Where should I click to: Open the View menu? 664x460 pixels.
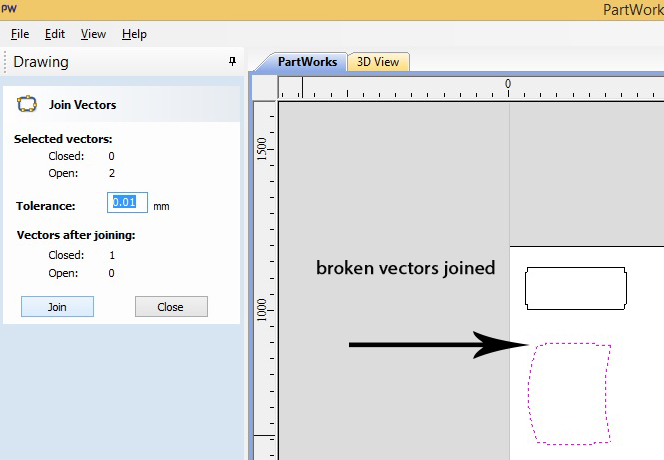93,34
